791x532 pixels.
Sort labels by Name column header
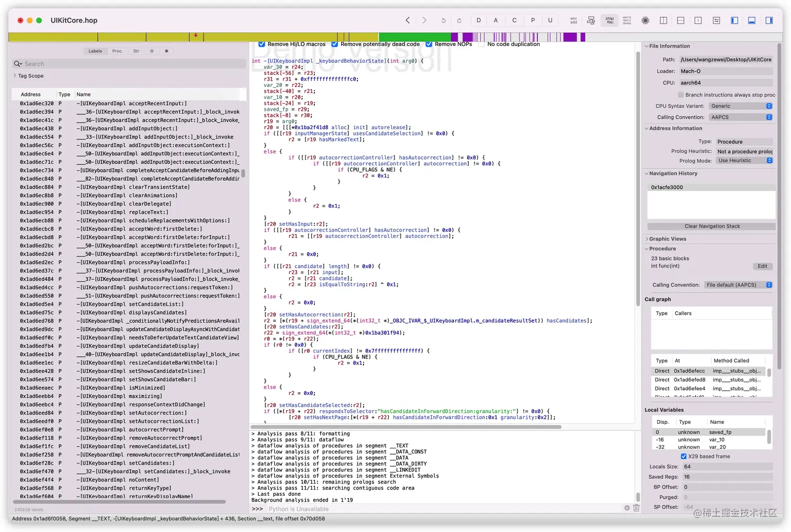click(157, 95)
